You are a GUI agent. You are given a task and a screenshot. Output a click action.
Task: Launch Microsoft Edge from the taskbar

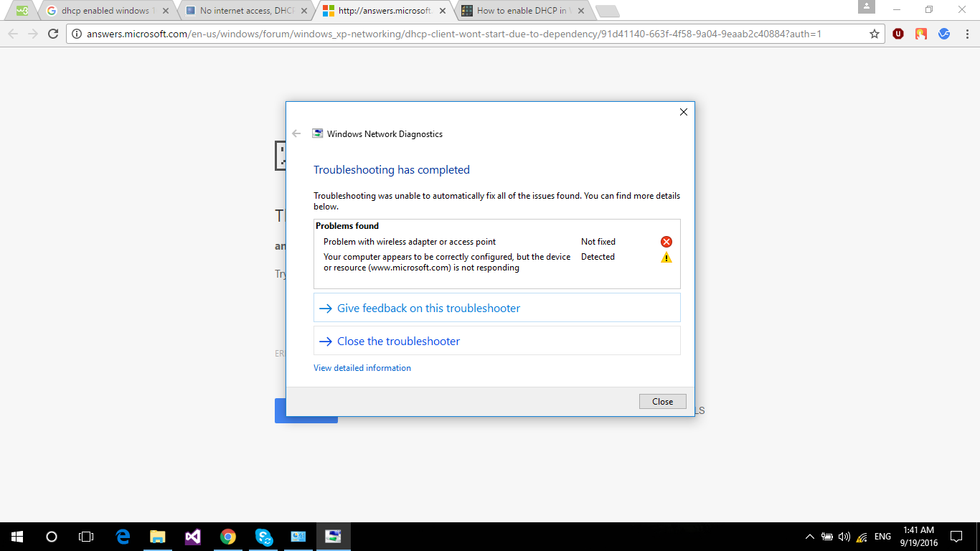coord(123,537)
